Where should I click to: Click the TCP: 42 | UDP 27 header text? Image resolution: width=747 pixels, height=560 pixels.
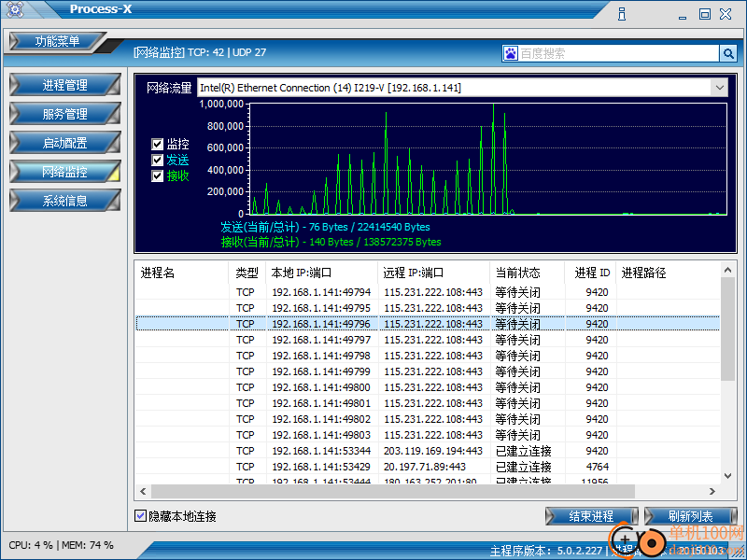227,52
